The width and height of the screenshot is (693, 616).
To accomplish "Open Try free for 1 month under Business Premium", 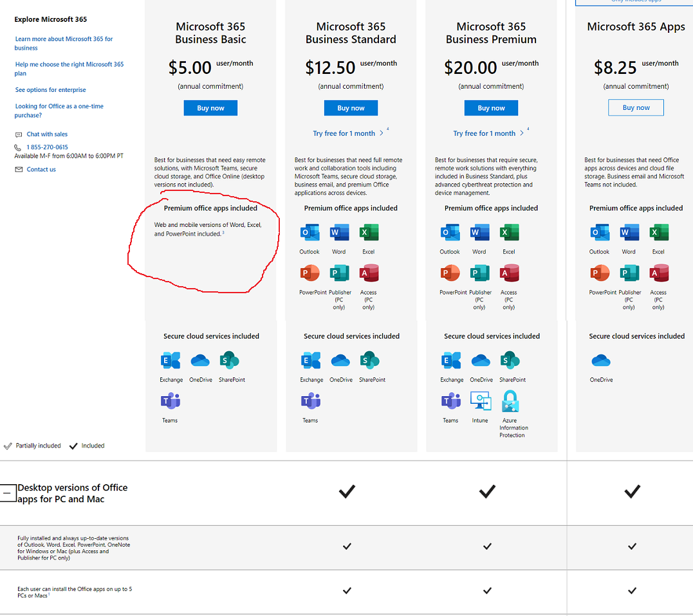I will pyautogui.click(x=488, y=133).
